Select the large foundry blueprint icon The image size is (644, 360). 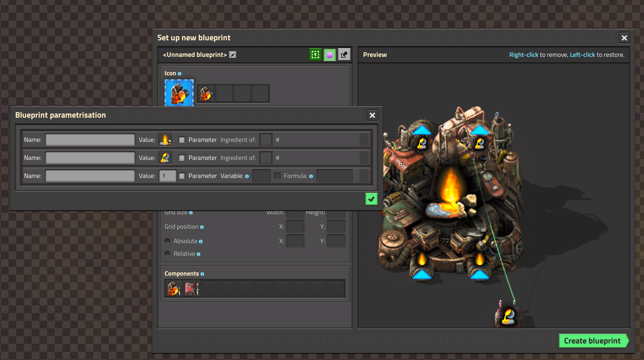179,93
